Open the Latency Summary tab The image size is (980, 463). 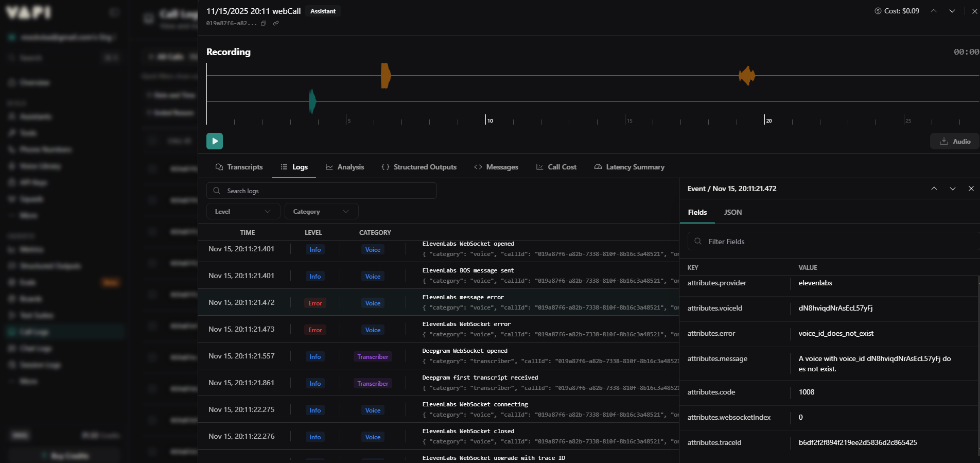(629, 167)
